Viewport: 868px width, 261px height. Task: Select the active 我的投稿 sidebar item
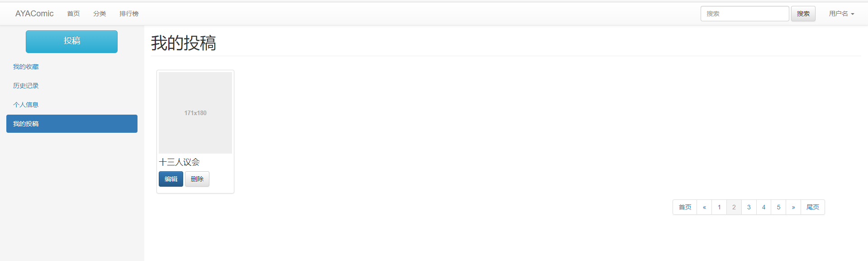tap(71, 124)
